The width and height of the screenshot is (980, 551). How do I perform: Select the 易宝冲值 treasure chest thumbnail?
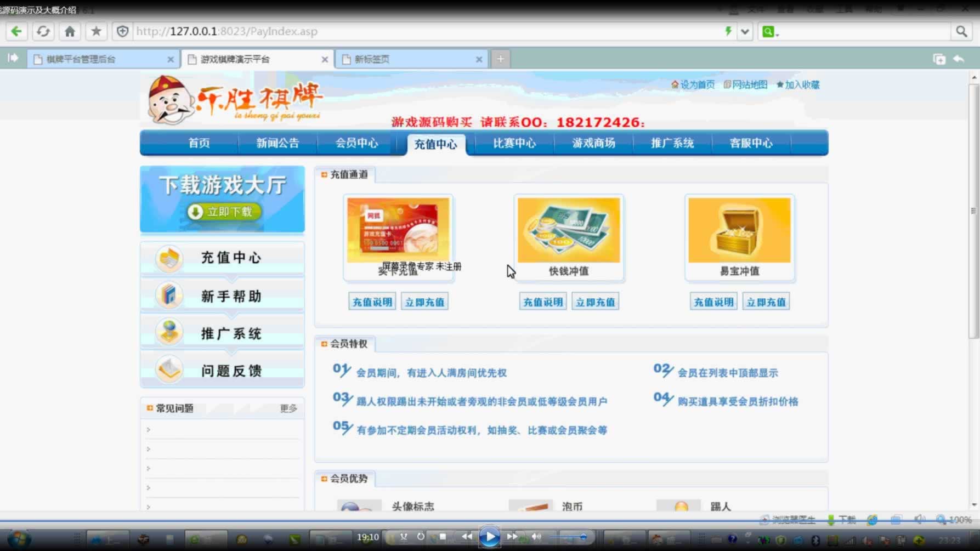[739, 230]
